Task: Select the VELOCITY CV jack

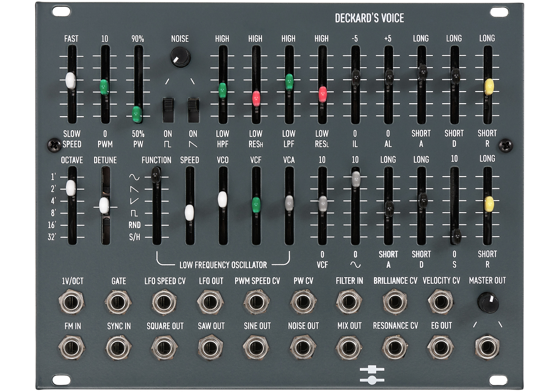Action: (441, 302)
